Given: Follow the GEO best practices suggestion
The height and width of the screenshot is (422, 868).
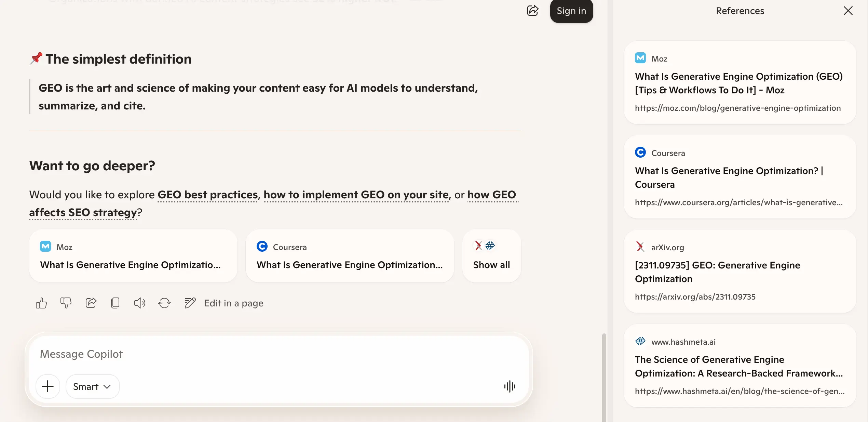Looking at the screenshot, I should (x=208, y=195).
